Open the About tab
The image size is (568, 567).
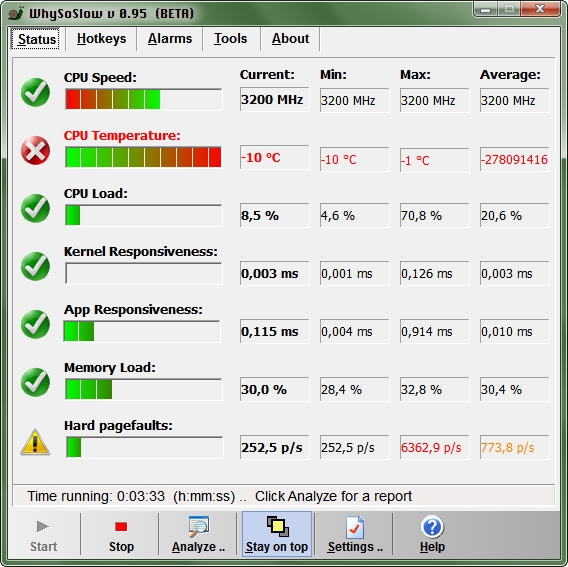click(291, 38)
